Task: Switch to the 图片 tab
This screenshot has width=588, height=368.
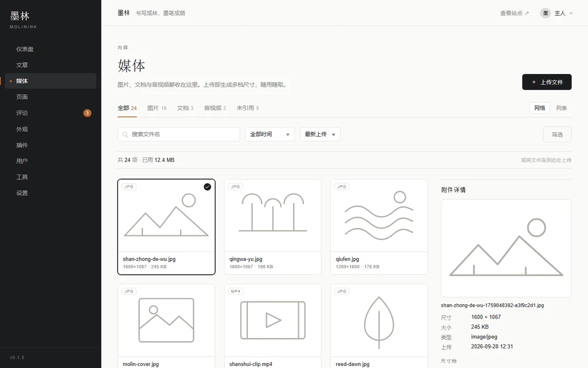Action: tap(157, 108)
